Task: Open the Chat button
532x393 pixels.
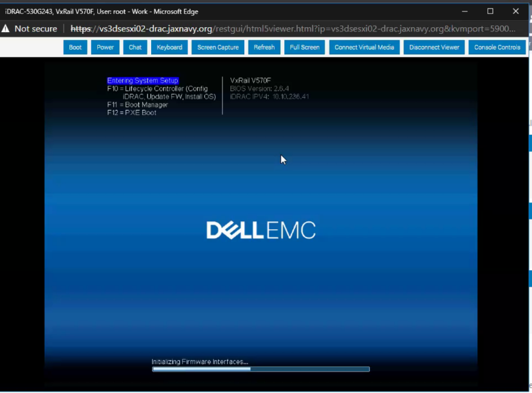Action: pos(135,47)
